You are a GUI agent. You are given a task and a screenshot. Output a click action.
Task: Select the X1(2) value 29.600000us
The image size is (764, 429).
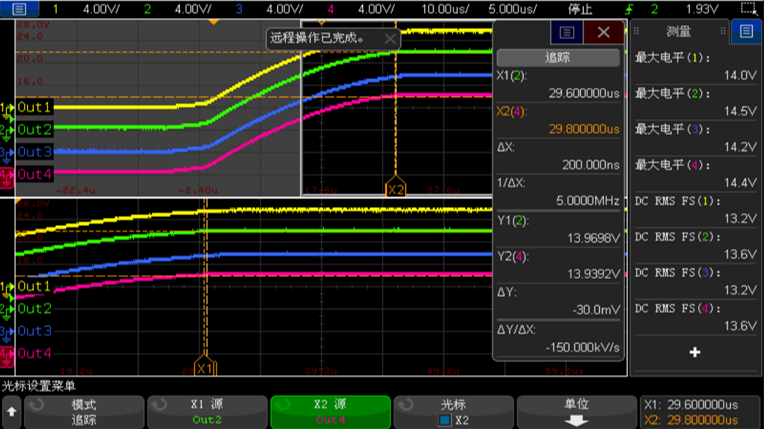tap(584, 93)
